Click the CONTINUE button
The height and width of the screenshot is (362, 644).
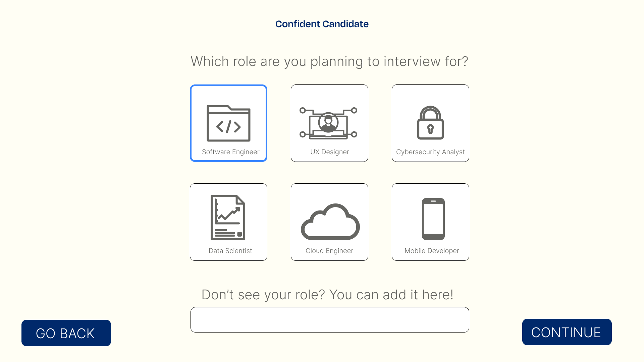pos(567,332)
